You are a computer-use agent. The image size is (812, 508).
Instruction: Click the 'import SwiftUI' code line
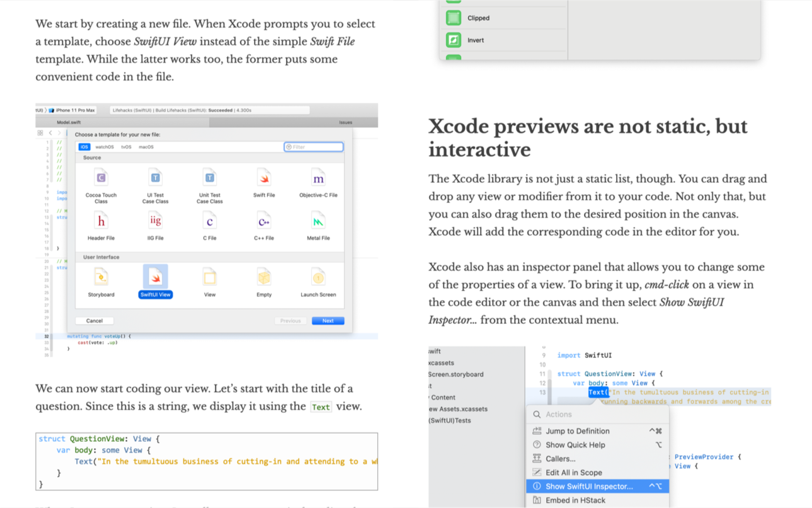pyautogui.click(x=585, y=355)
